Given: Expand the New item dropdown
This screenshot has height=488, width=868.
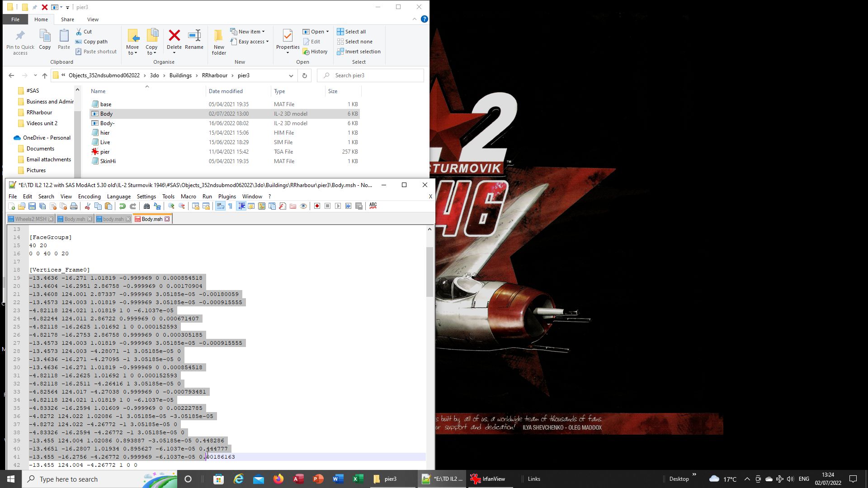Looking at the screenshot, I should [263, 32].
